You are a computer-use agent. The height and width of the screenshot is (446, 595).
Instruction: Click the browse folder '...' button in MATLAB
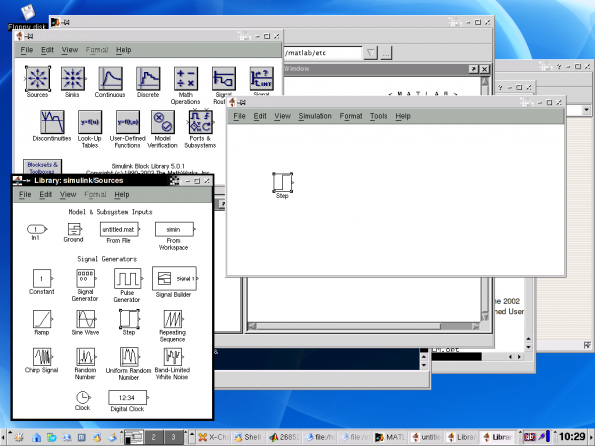coord(386,53)
